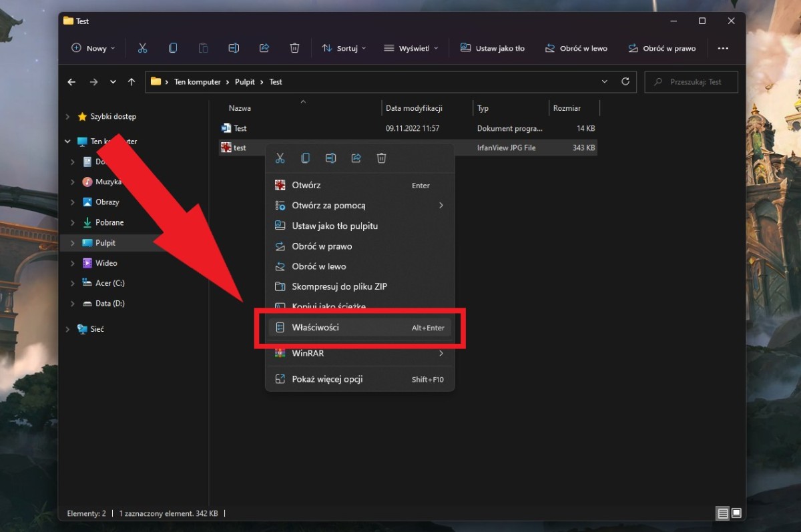Viewport: 801px width, 532px height.
Task: Click Ustaw jako tło toolbar button
Action: 493,48
